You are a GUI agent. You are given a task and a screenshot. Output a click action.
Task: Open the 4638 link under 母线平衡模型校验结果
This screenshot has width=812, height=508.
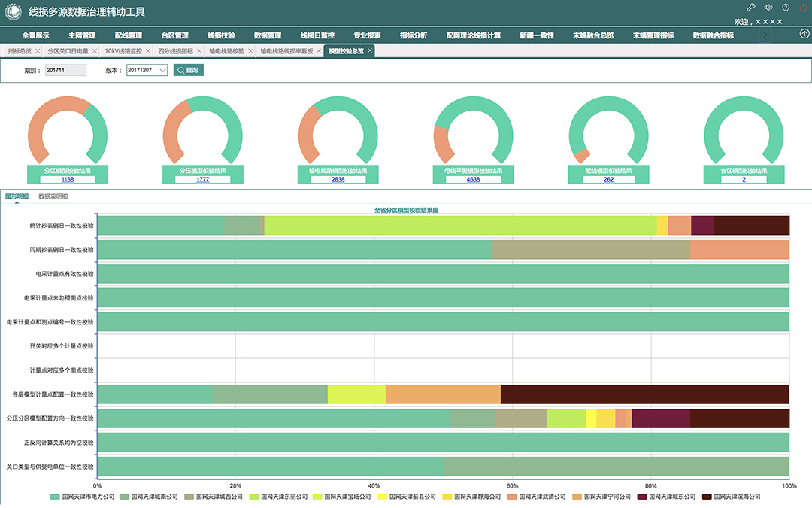click(x=473, y=180)
